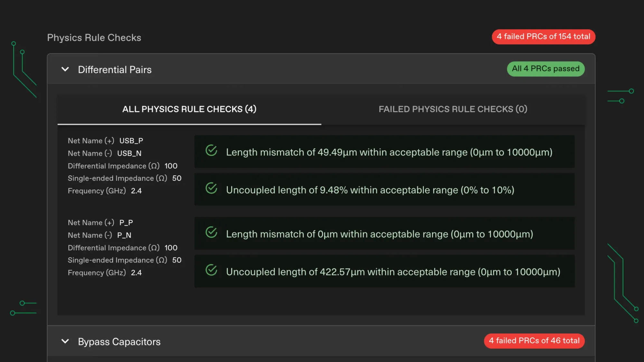Screen dimensions: 644x362
Task: Select All Physics Rule Checks tab
Action: [x=189, y=109]
